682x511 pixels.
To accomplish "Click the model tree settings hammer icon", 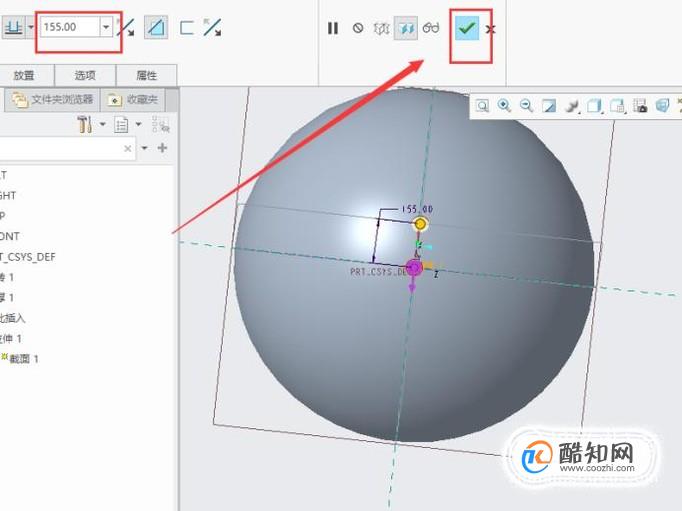I will pyautogui.click(x=85, y=124).
